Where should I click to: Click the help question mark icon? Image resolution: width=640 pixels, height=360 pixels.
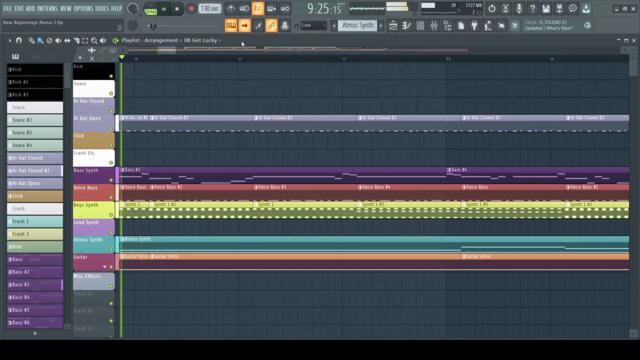pyautogui.click(x=532, y=8)
